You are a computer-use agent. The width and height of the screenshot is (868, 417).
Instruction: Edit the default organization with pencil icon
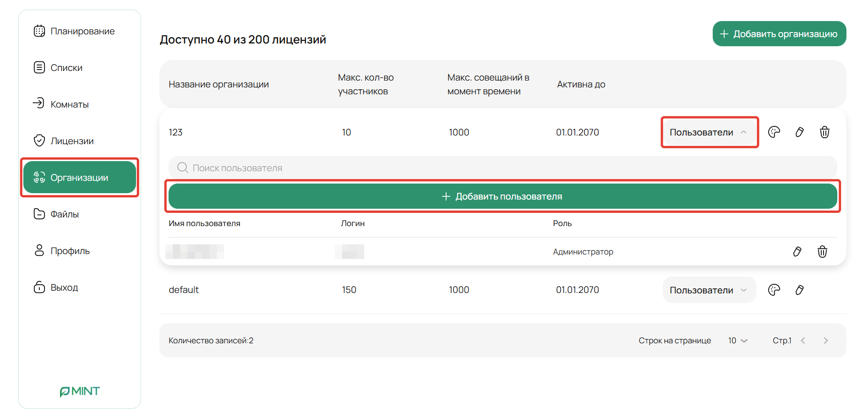click(x=799, y=290)
